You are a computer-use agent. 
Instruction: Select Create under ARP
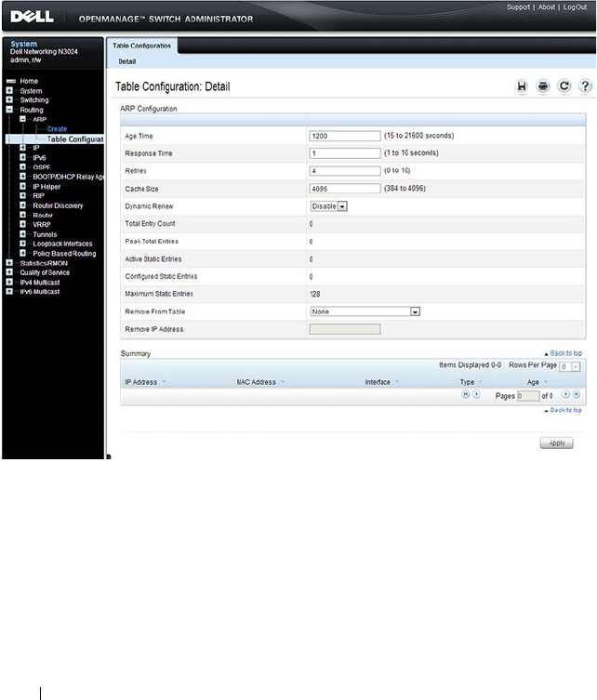click(x=57, y=128)
